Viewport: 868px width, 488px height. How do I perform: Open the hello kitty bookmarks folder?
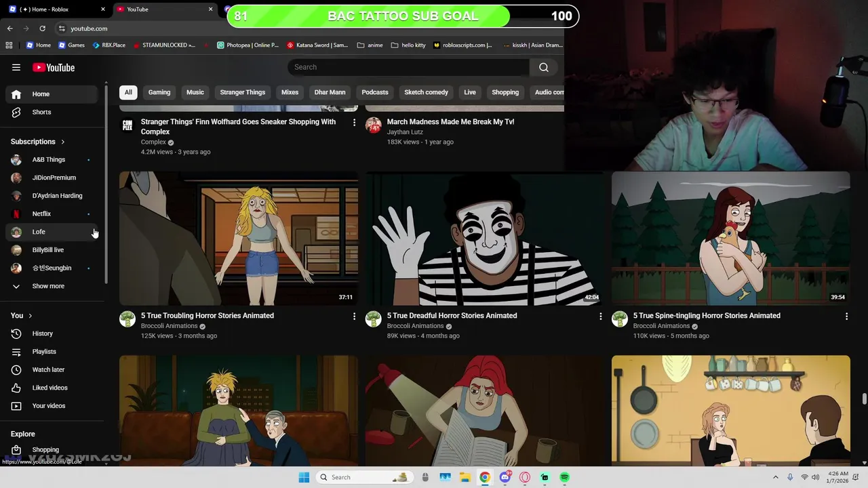[x=409, y=45]
